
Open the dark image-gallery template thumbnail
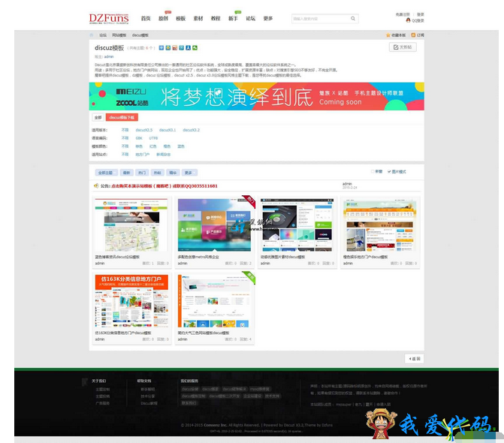297,225
